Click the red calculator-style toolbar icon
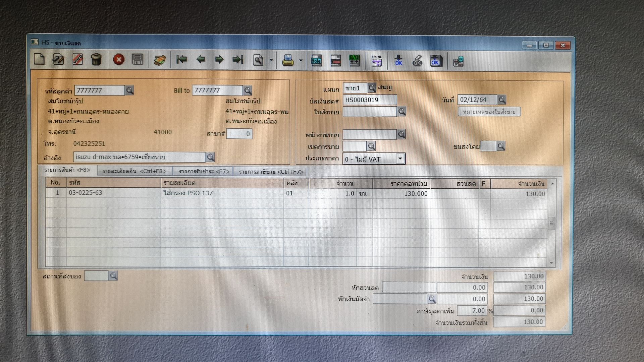The height and width of the screenshot is (362, 644). point(335,61)
